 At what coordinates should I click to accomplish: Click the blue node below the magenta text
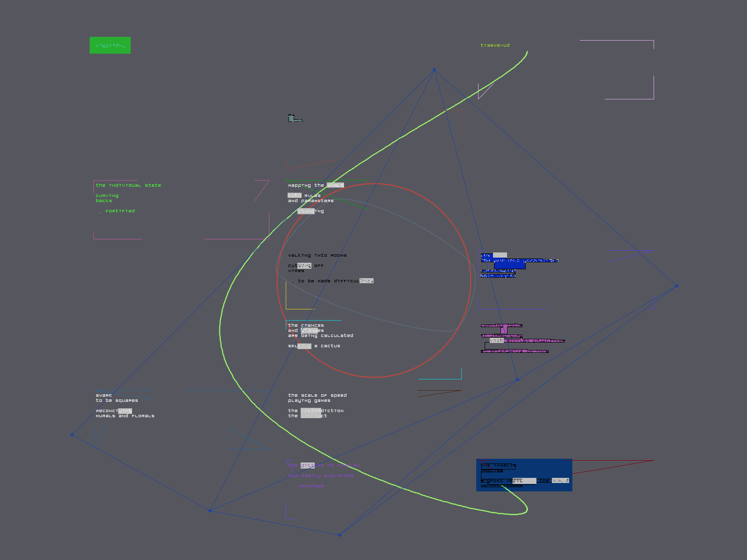pos(517,379)
